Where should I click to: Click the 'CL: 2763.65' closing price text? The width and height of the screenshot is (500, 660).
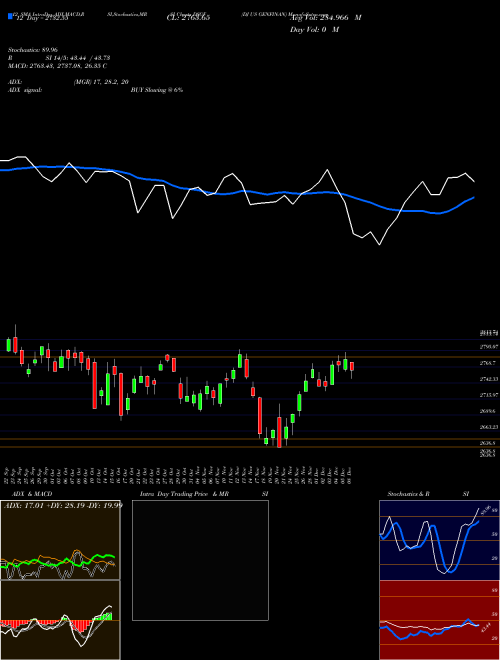click(188, 18)
